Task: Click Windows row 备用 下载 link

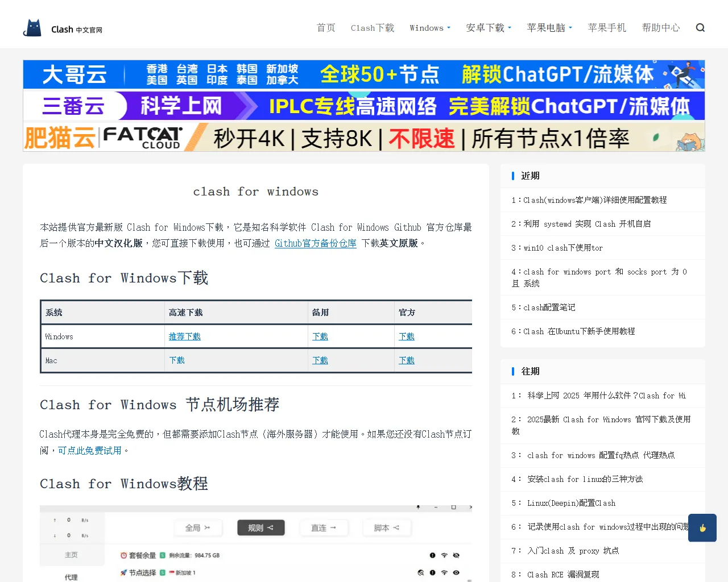Action: pos(320,336)
